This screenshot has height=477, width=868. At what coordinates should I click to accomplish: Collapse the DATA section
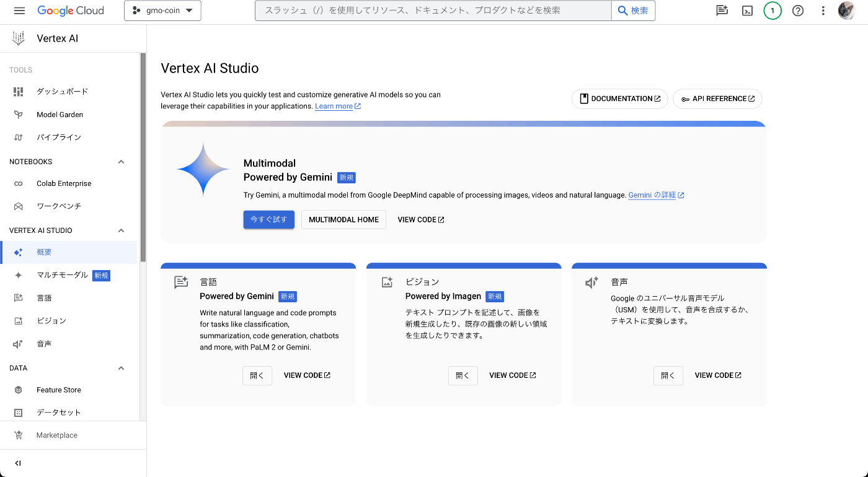[122, 368]
